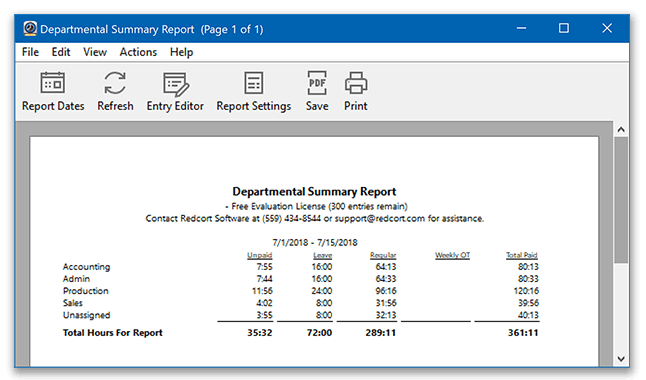Click the date range 7/1/2018 - 7/15/2018
646x380 pixels.
tap(315, 242)
